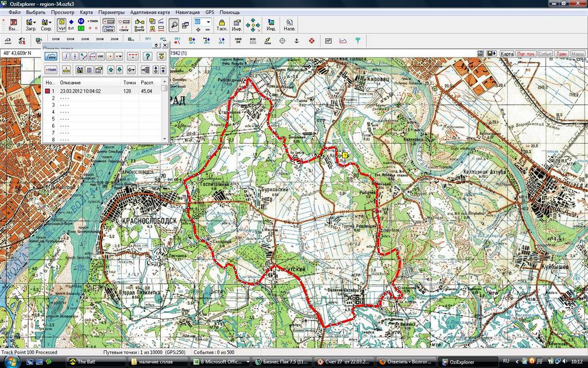This screenshot has height=368, width=588.
Task: Click the red anchor alarm icon
Action: click(x=296, y=41)
